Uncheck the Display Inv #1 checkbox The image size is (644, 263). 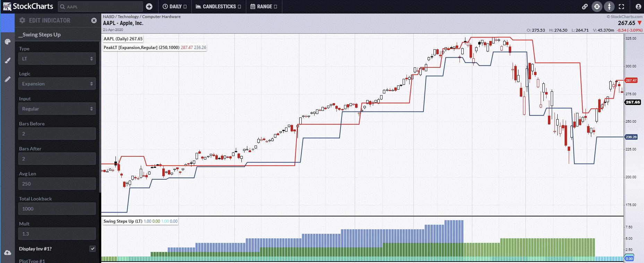92,249
